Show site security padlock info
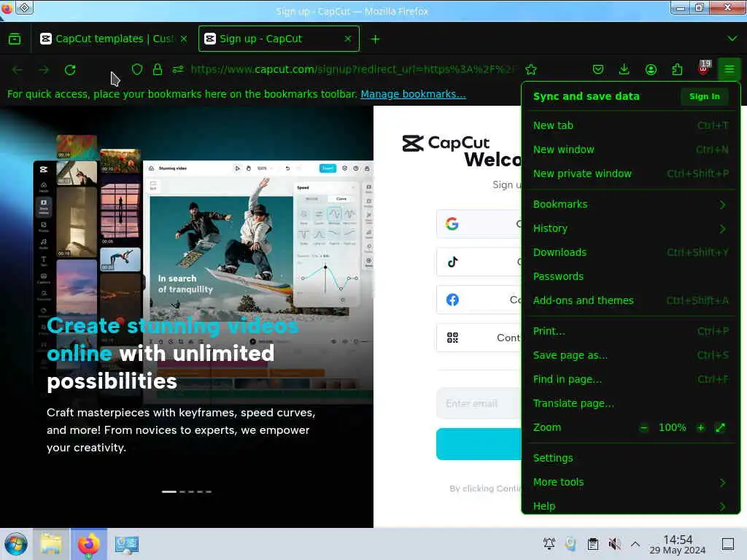The image size is (747, 560). (158, 69)
